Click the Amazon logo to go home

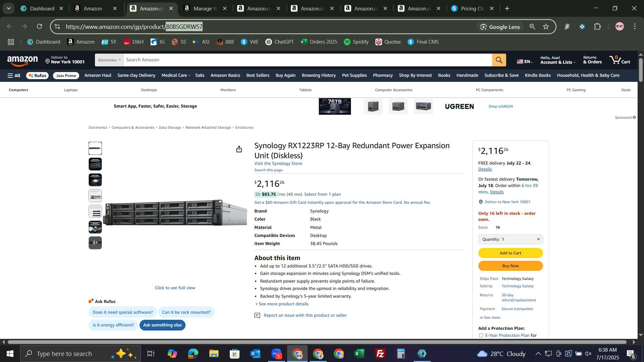tap(22, 60)
